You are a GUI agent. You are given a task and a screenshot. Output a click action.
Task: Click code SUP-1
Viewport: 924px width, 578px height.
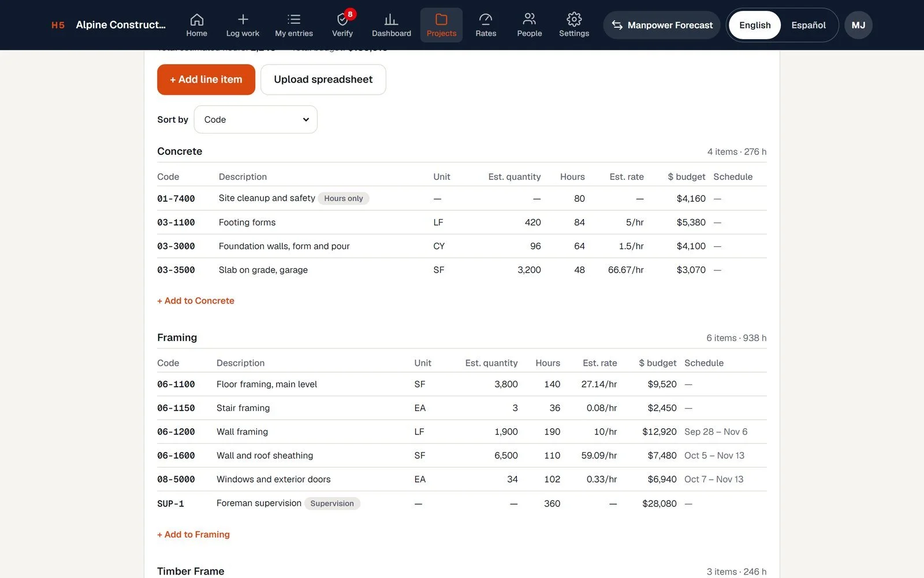click(170, 503)
